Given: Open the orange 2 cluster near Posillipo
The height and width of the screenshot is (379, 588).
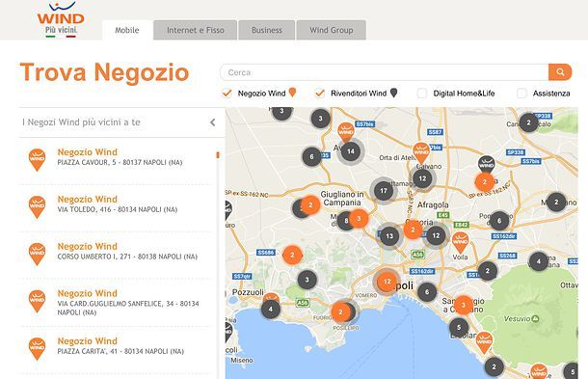Looking at the screenshot, I should [x=340, y=311].
